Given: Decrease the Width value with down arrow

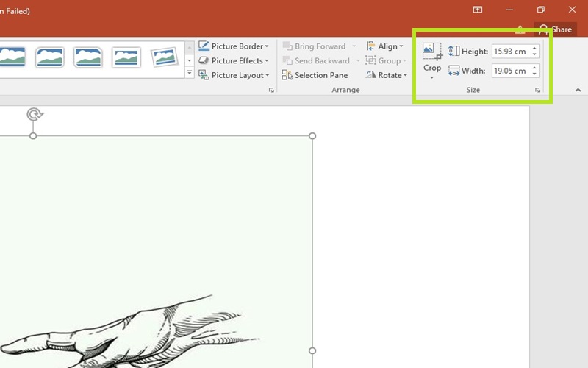Looking at the screenshot, I should coord(534,74).
